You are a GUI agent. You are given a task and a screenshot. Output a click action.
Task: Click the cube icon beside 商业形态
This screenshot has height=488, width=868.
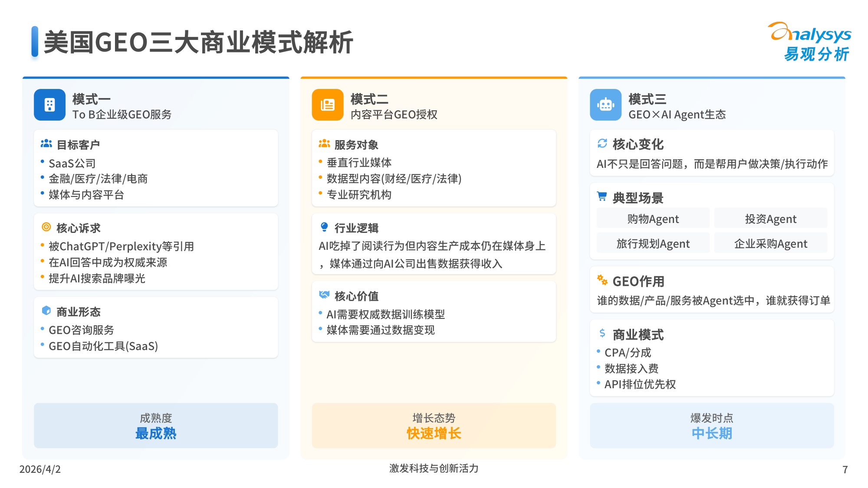46,311
